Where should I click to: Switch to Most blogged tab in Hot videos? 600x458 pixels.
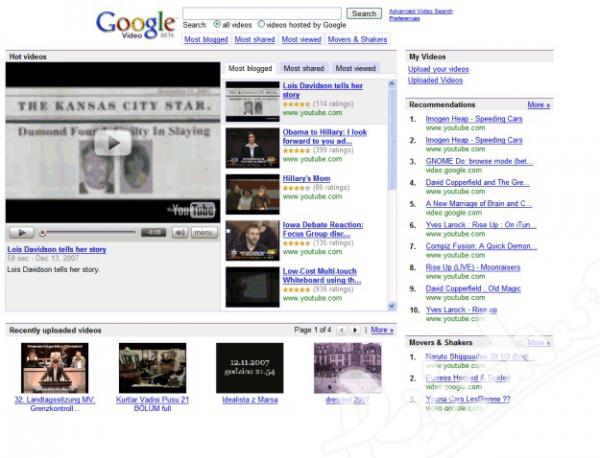(x=250, y=68)
